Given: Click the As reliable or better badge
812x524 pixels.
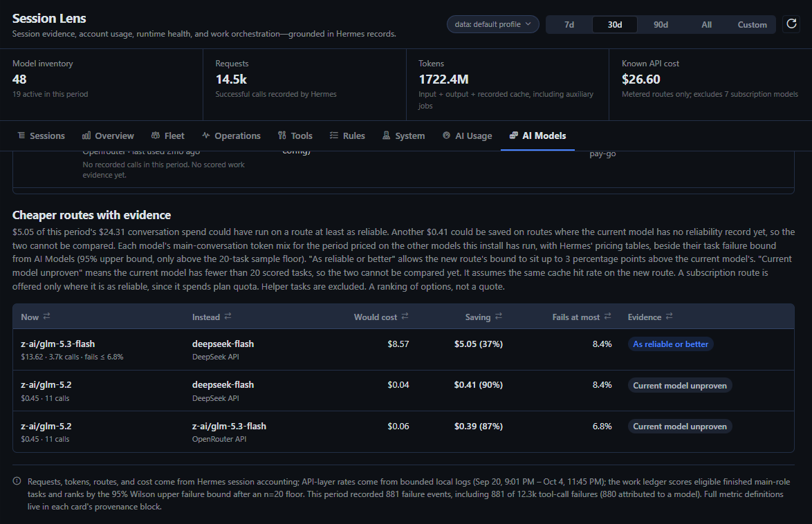Looking at the screenshot, I should point(670,344).
